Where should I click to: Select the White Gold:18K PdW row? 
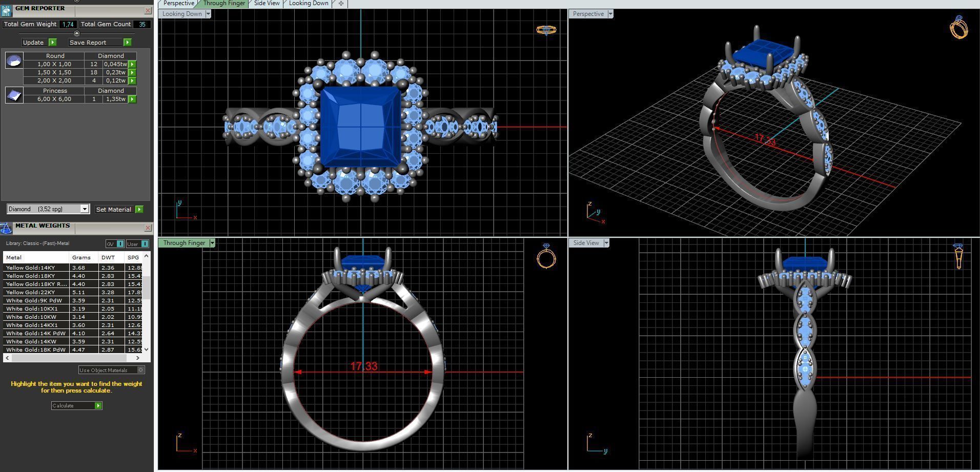(x=73, y=350)
